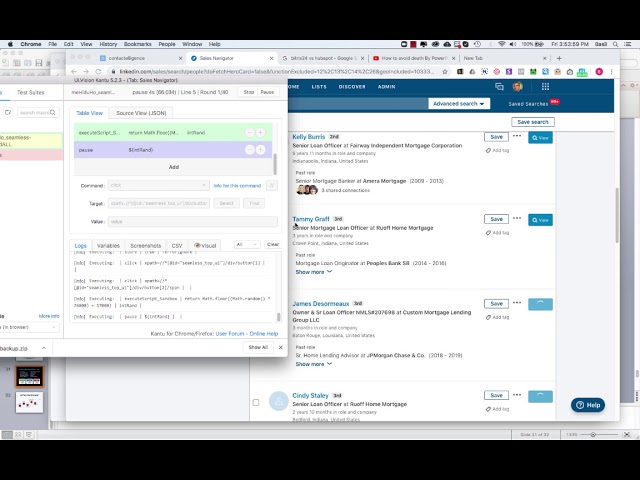Open the CSV tab in Kantu

click(177, 246)
